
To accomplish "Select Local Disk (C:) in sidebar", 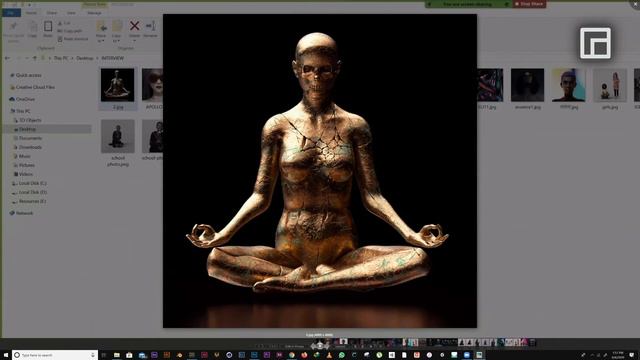I will tap(32, 184).
